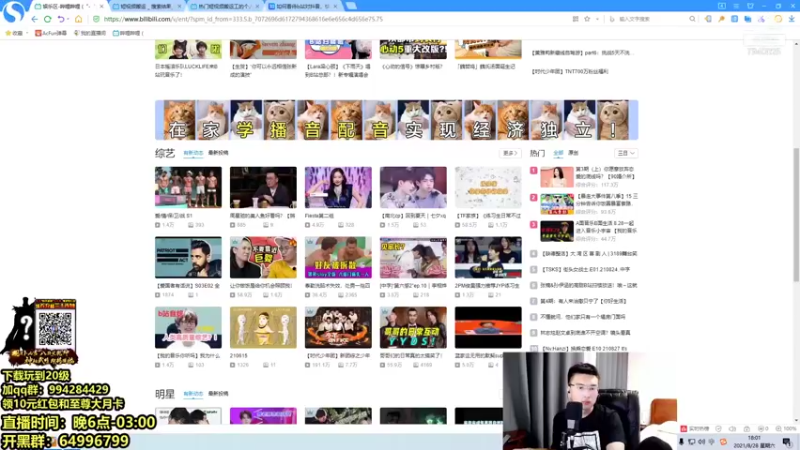
Task: Open a new tab with the plus button
Action: [351, 6]
